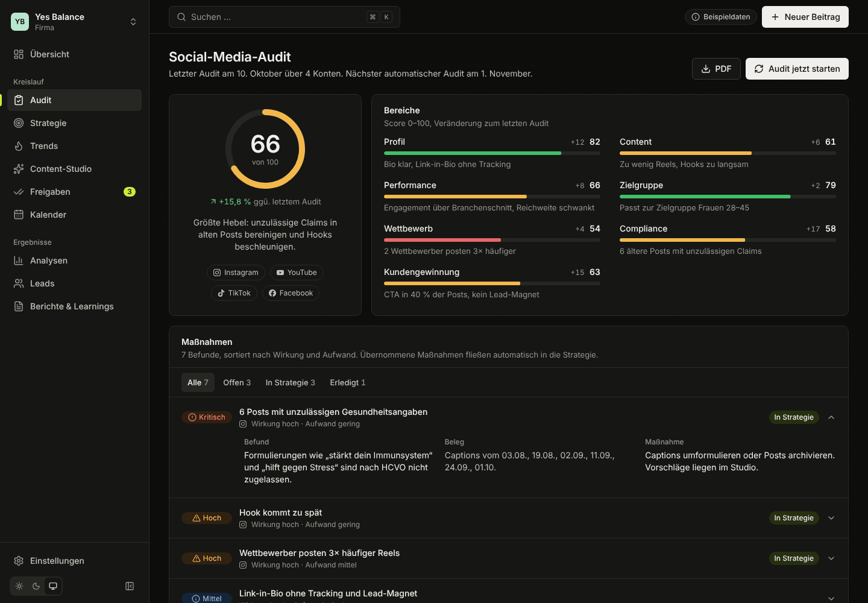Image resolution: width=868 pixels, height=603 pixels.
Task: Open the Audit sidebar item
Action: coord(74,100)
